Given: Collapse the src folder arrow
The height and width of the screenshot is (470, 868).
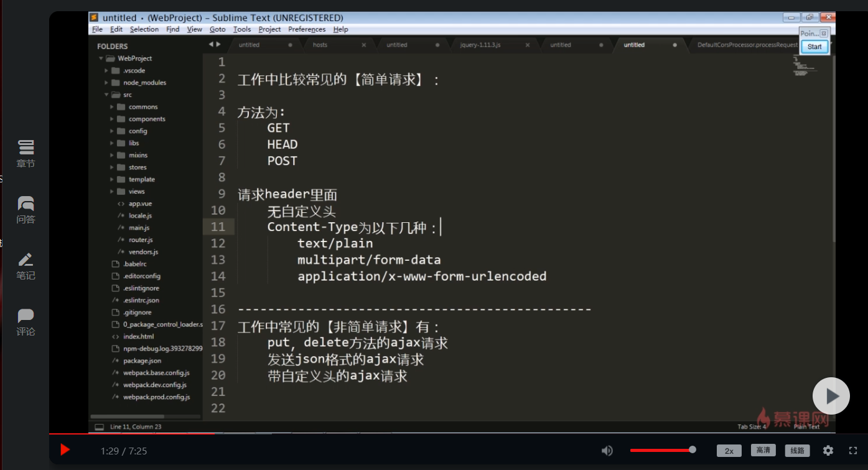Looking at the screenshot, I should [106, 95].
